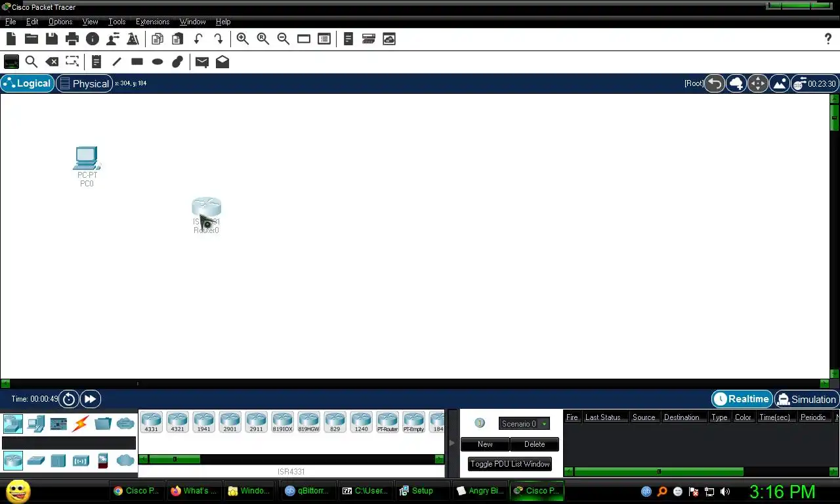
Task: Click the Redo arrow icon
Action: (x=219, y=39)
